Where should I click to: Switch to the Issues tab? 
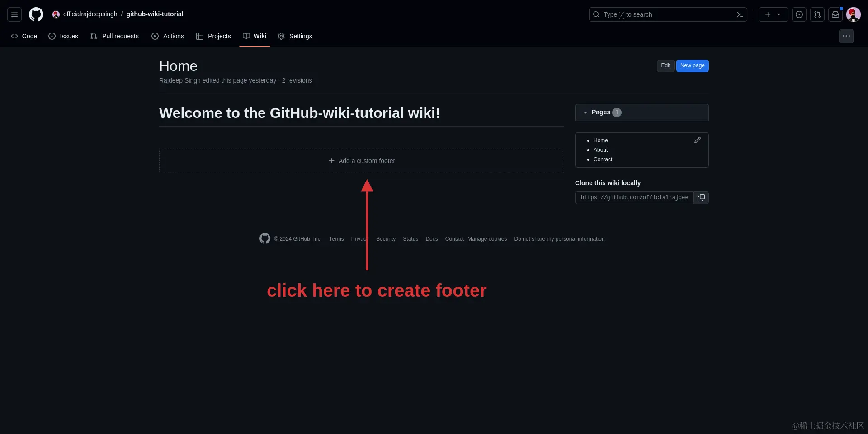click(x=63, y=36)
